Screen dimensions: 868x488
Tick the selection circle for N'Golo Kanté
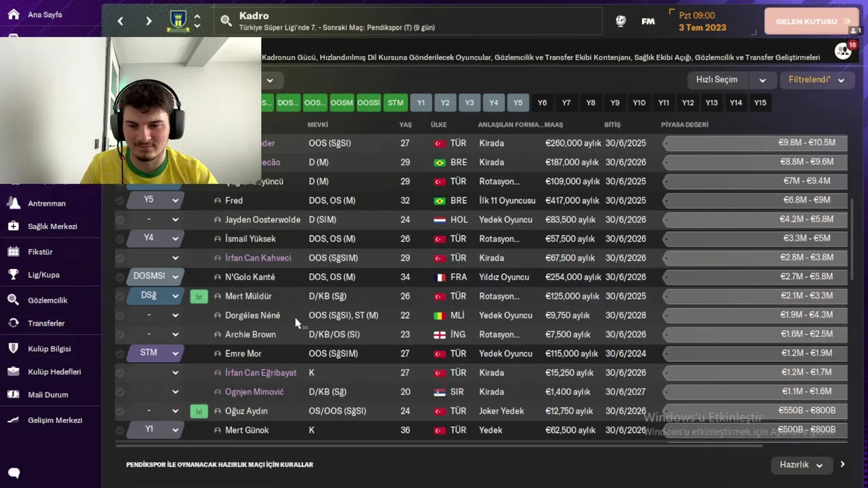[120, 277]
